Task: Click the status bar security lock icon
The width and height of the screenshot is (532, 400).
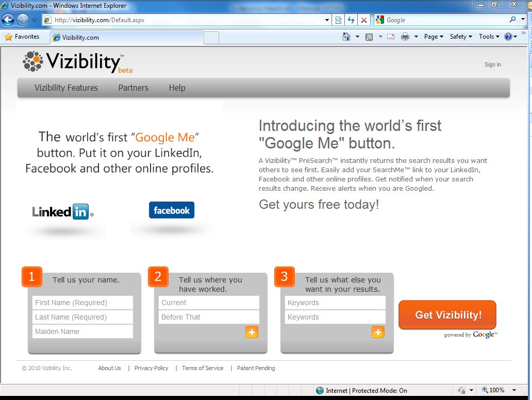Action: [x=461, y=391]
